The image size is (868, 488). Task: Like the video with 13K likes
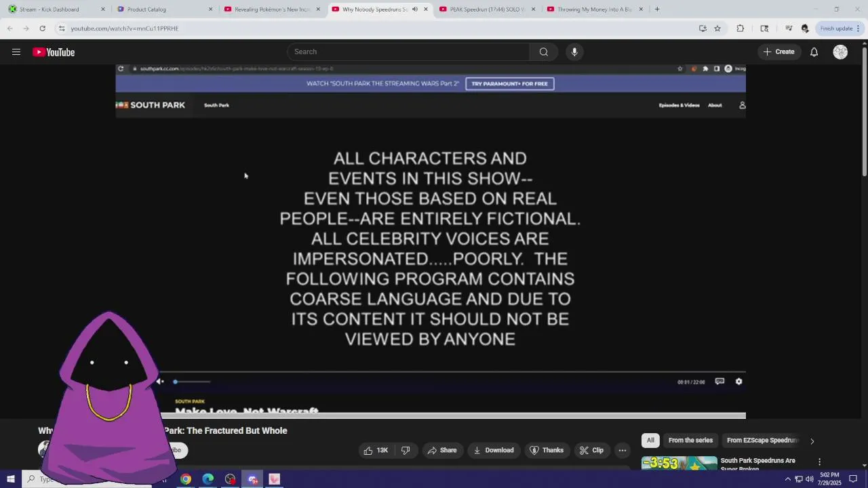click(x=376, y=450)
